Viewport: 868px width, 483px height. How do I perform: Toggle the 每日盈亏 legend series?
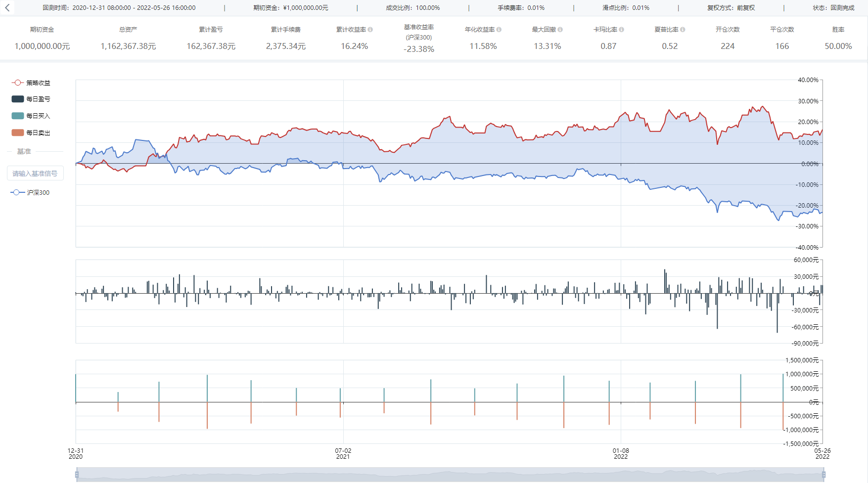(x=31, y=99)
